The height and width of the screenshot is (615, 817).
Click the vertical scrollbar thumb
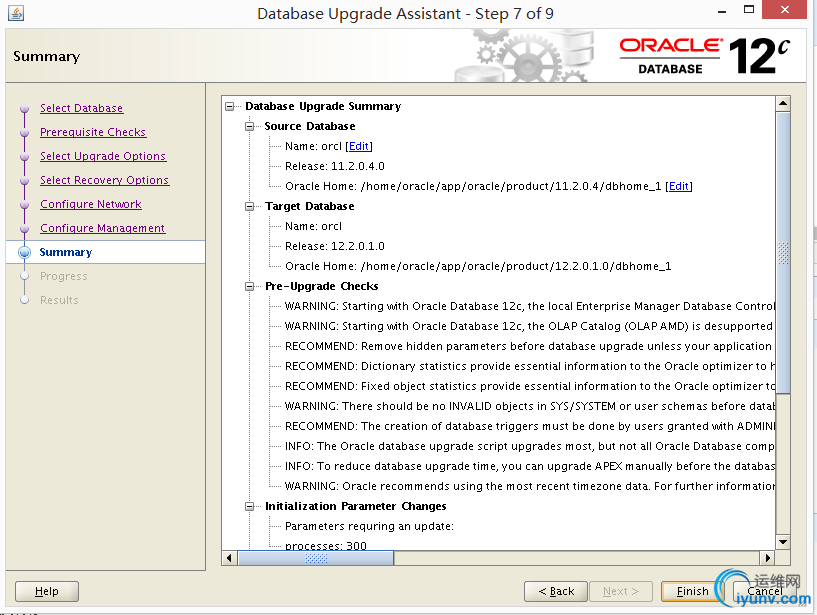coord(783,253)
